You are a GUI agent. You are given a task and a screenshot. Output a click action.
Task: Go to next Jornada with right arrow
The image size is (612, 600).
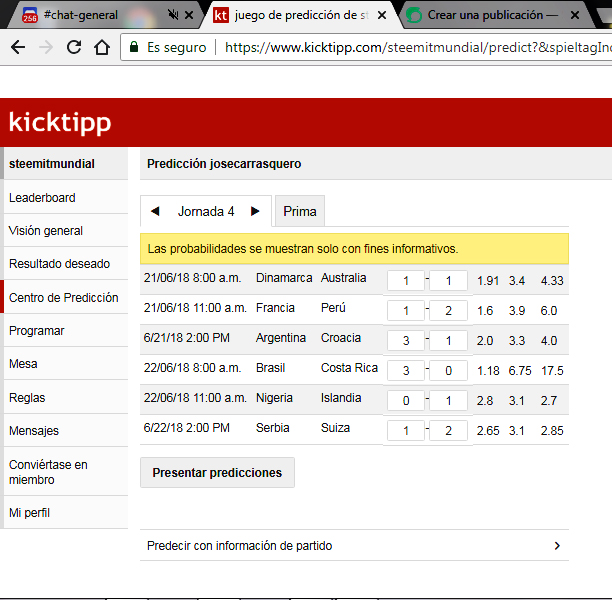tap(255, 211)
